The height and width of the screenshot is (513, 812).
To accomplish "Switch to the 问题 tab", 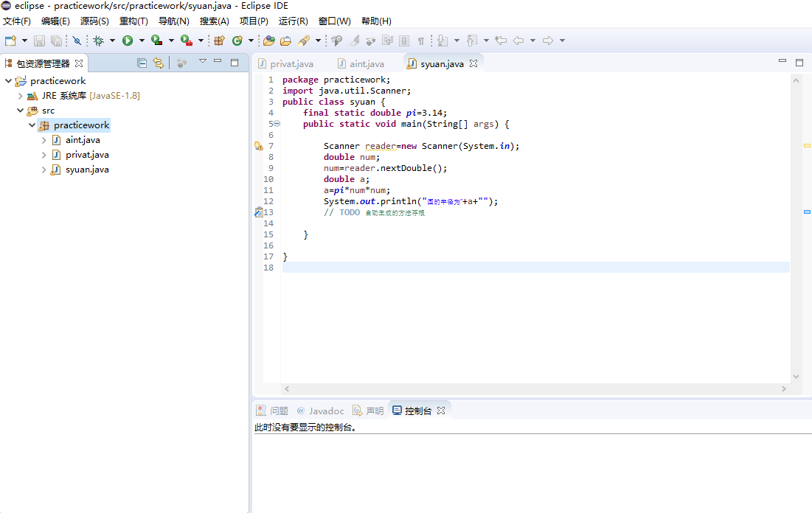I will (278, 411).
